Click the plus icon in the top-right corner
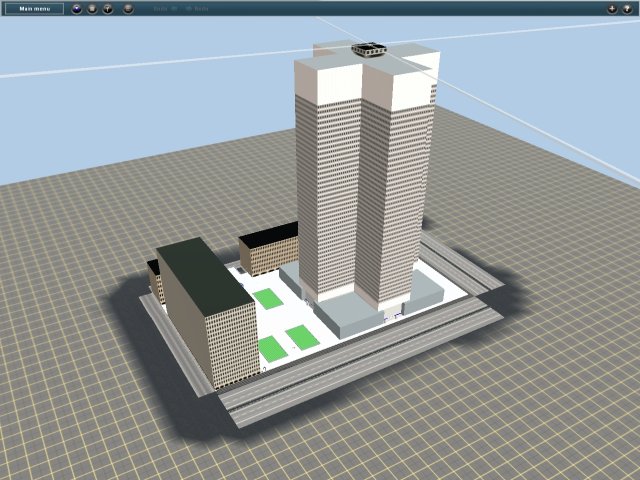Viewport: 640px width, 480px height. coord(612,8)
